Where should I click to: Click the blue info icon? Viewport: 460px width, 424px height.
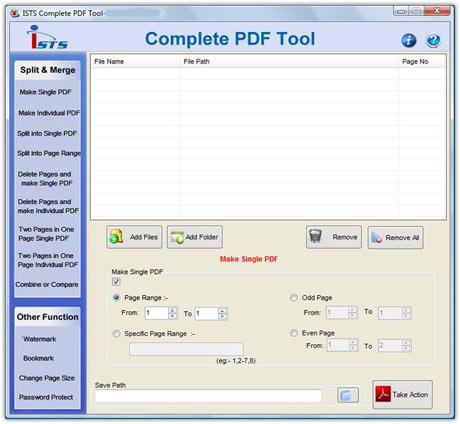click(408, 40)
